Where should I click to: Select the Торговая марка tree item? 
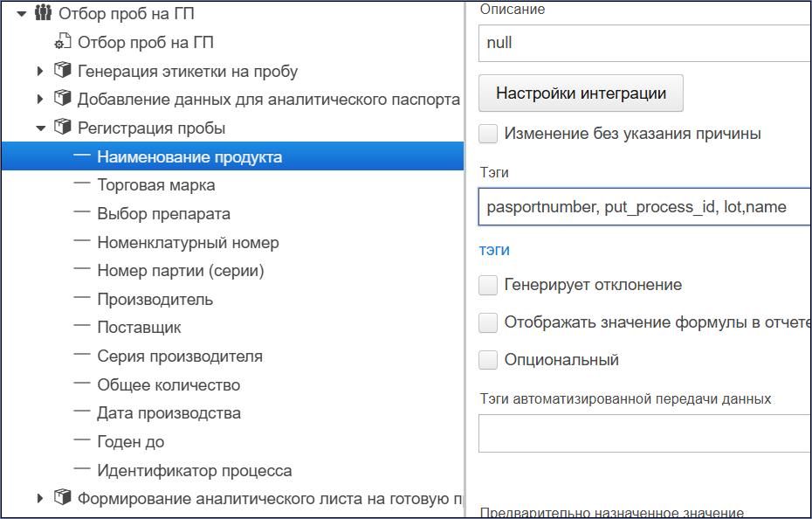(156, 185)
